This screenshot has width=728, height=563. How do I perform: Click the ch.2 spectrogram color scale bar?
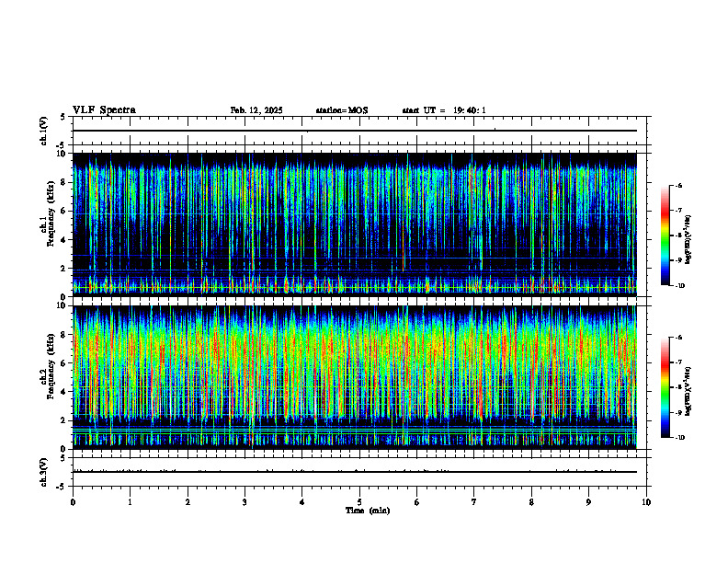(665, 387)
